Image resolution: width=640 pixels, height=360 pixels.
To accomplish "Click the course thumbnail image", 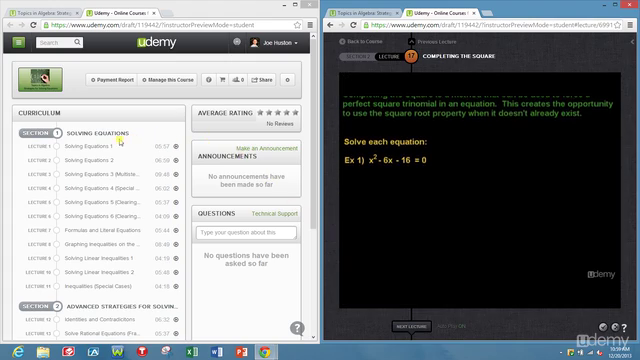I will (40, 80).
